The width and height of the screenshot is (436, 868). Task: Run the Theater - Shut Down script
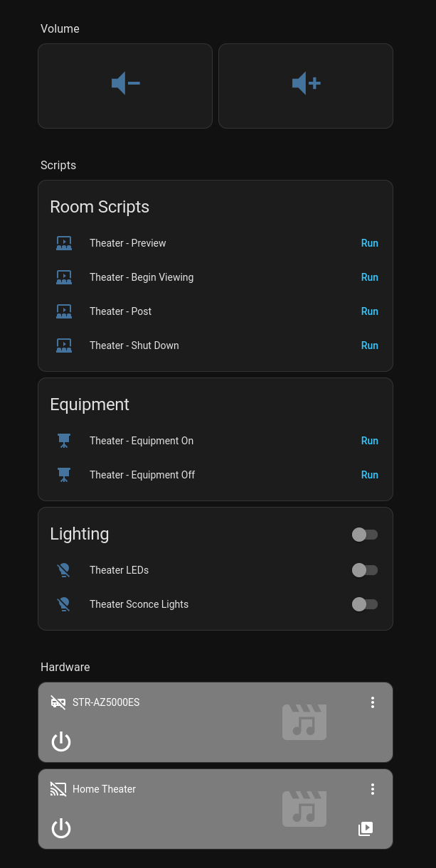tap(369, 345)
